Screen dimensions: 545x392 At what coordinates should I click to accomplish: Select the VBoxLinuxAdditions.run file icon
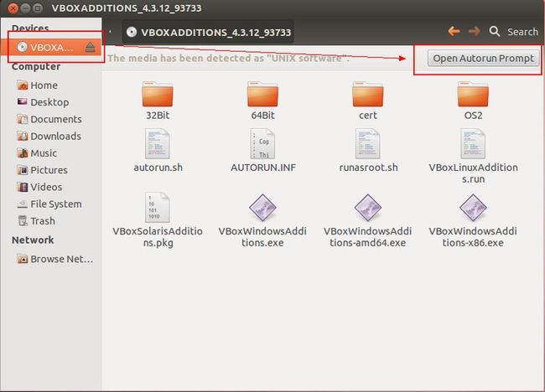coord(473,144)
